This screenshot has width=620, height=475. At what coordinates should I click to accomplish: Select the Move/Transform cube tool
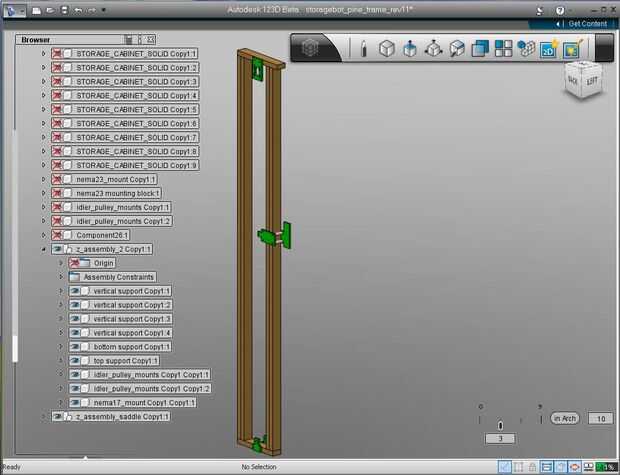(433, 49)
